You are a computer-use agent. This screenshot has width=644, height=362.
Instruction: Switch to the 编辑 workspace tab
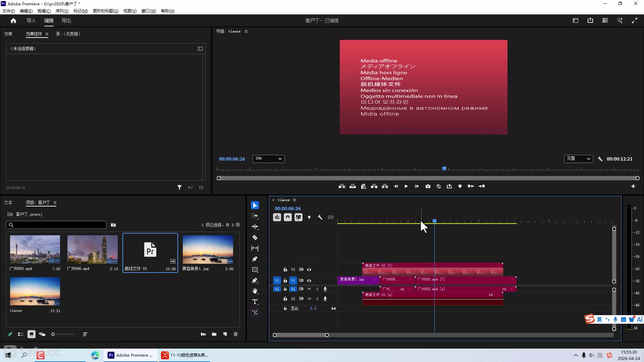[49, 21]
